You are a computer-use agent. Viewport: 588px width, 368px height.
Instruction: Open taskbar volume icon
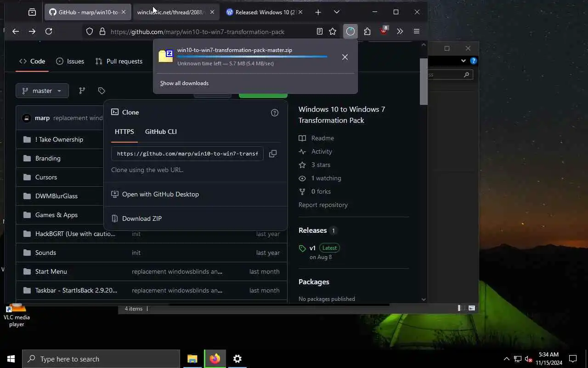click(x=529, y=359)
